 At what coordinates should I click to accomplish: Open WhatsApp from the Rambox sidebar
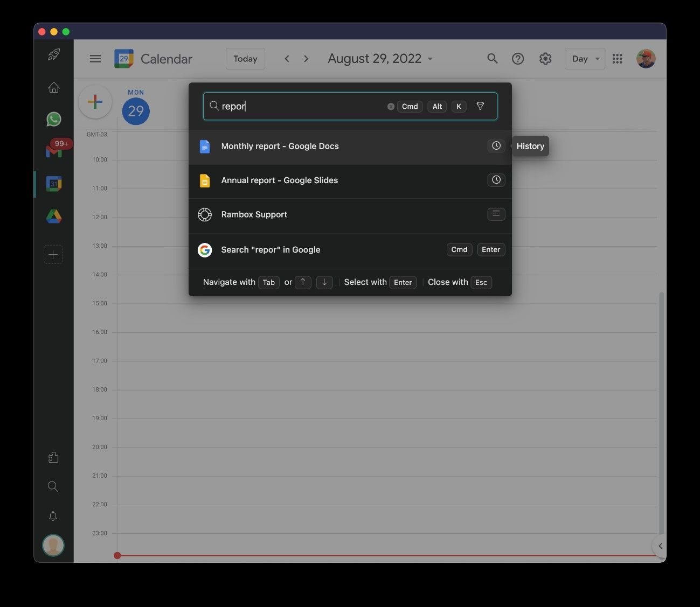[53, 119]
